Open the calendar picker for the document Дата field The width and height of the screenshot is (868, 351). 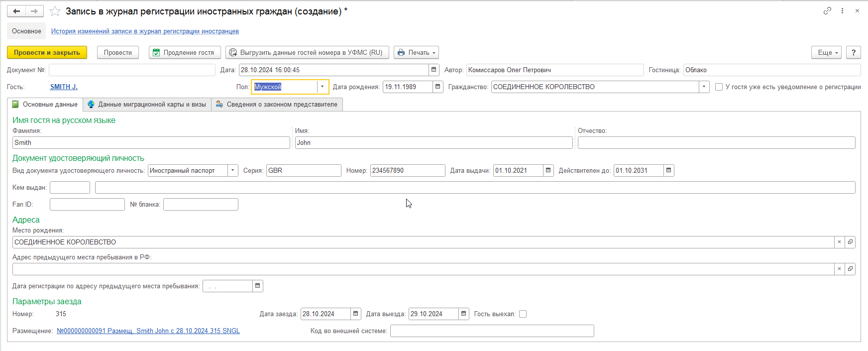[434, 70]
